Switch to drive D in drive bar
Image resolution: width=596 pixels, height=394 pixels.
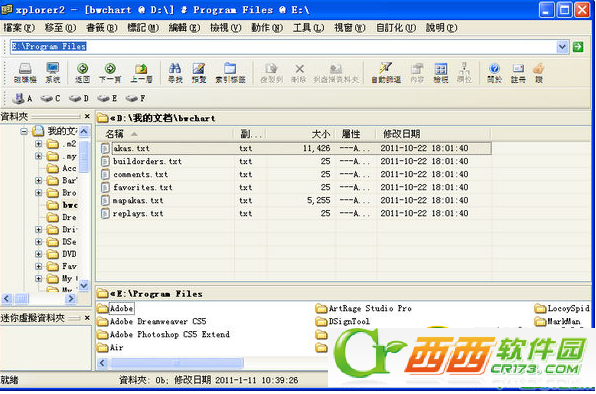(x=79, y=98)
